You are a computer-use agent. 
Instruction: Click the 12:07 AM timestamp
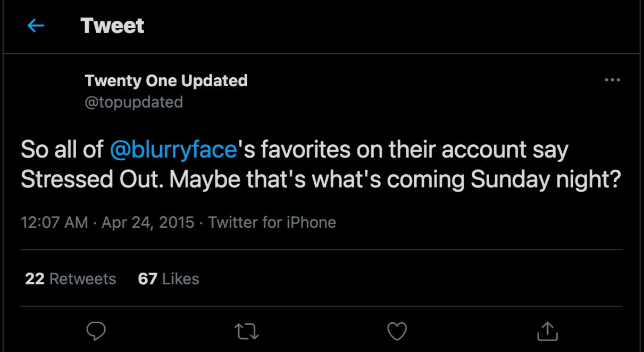[x=54, y=222]
